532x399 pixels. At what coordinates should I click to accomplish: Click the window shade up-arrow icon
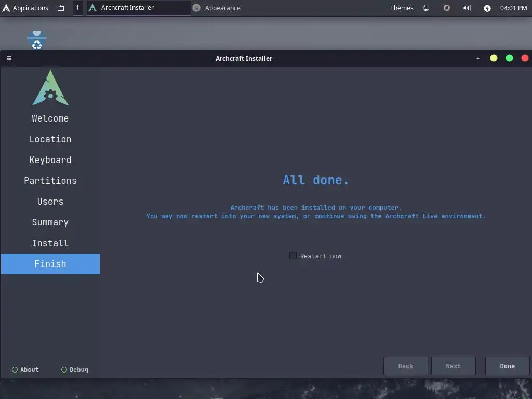478,58
